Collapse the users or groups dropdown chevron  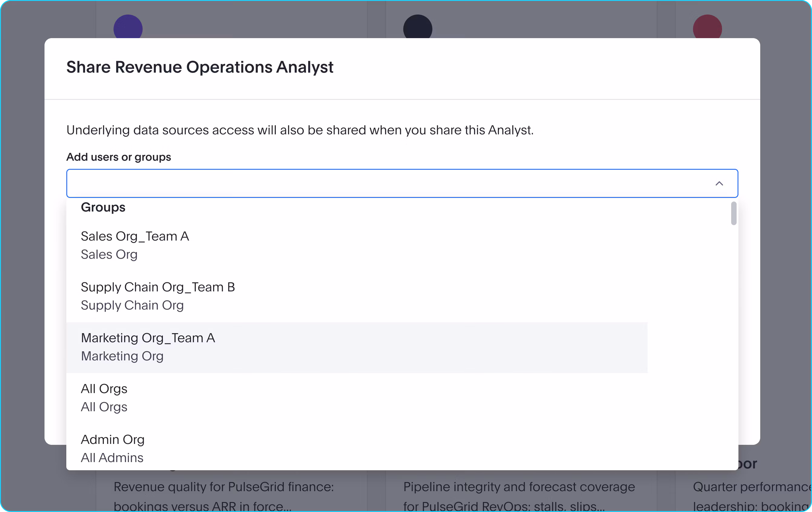[719, 183]
